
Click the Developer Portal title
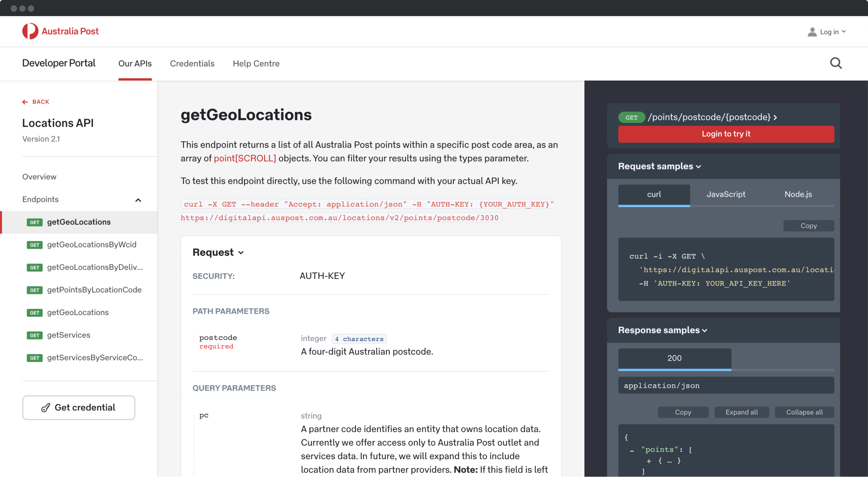[x=59, y=63]
